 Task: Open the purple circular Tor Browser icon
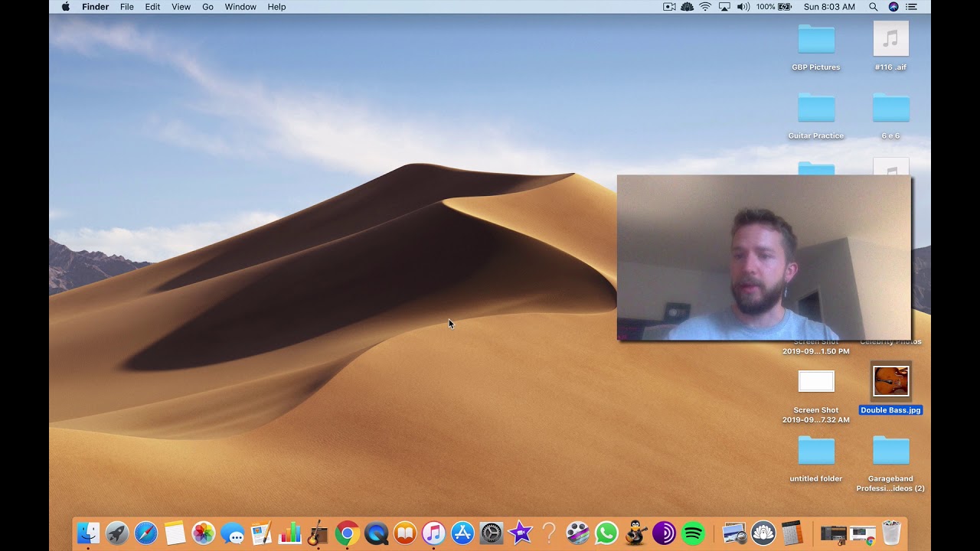664,533
